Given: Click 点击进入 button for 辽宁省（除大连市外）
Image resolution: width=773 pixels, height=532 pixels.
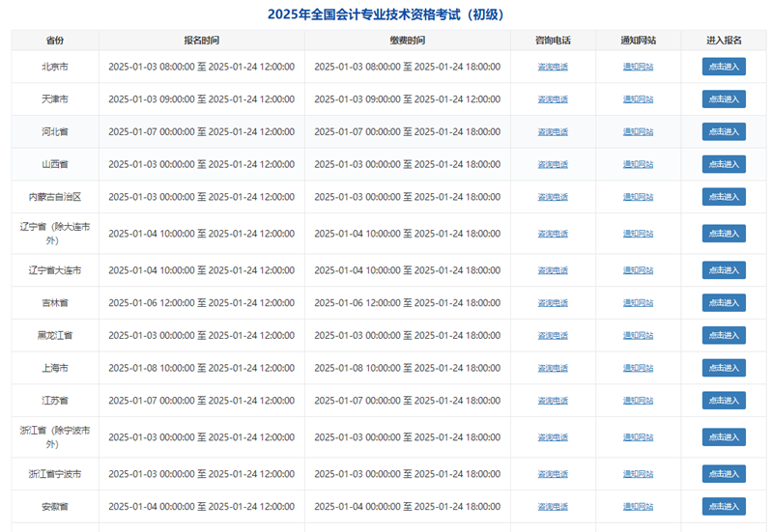Looking at the screenshot, I should click(x=723, y=234).
